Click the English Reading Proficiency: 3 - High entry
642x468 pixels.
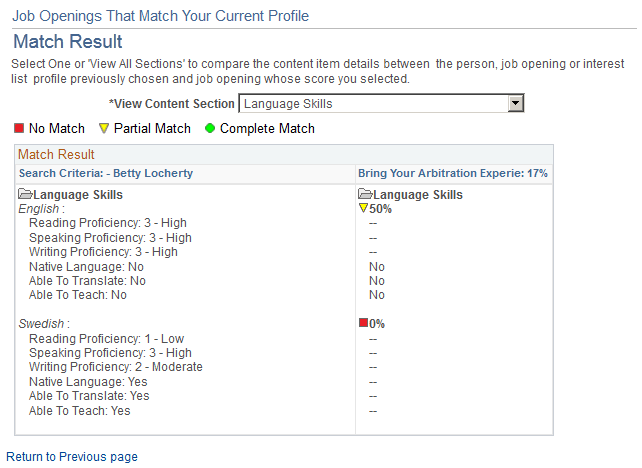tap(110, 223)
